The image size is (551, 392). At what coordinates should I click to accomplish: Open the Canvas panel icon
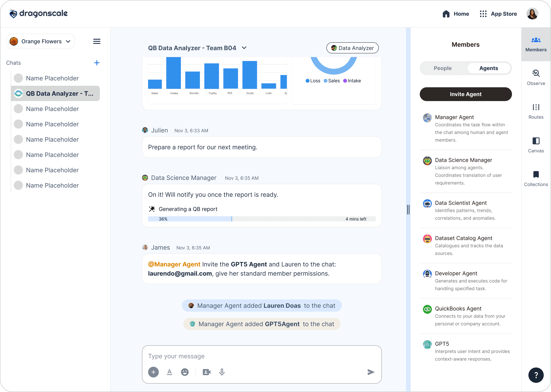536,141
